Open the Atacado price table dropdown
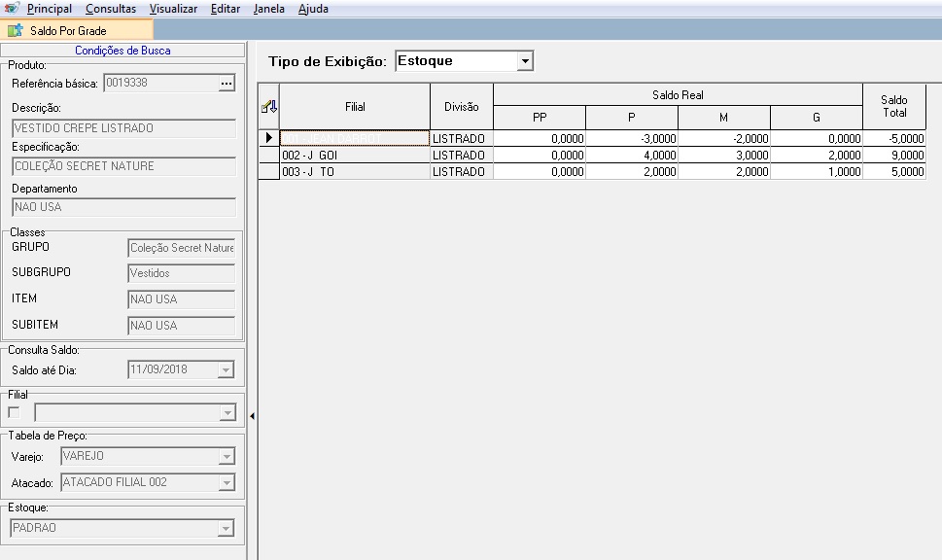The width and height of the screenshot is (942, 560). 227,482
